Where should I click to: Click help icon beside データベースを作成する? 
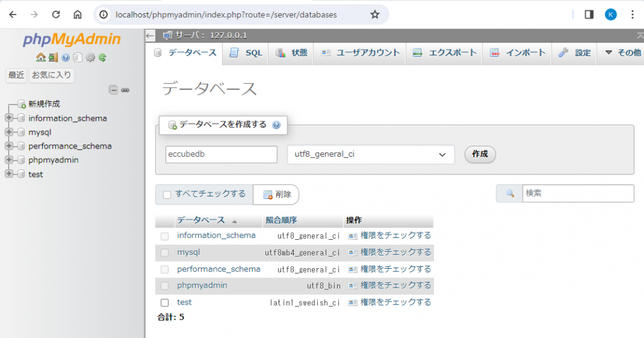(276, 125)
